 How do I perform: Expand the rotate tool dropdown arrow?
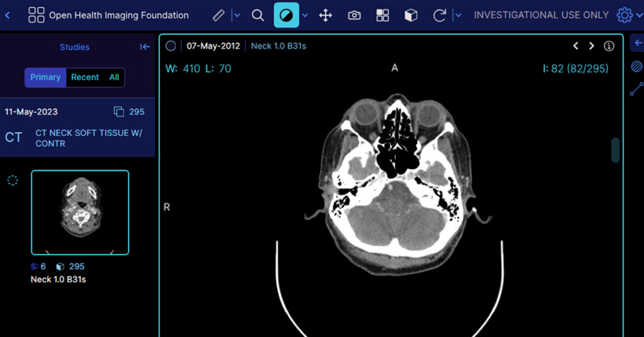coord(458,15)
